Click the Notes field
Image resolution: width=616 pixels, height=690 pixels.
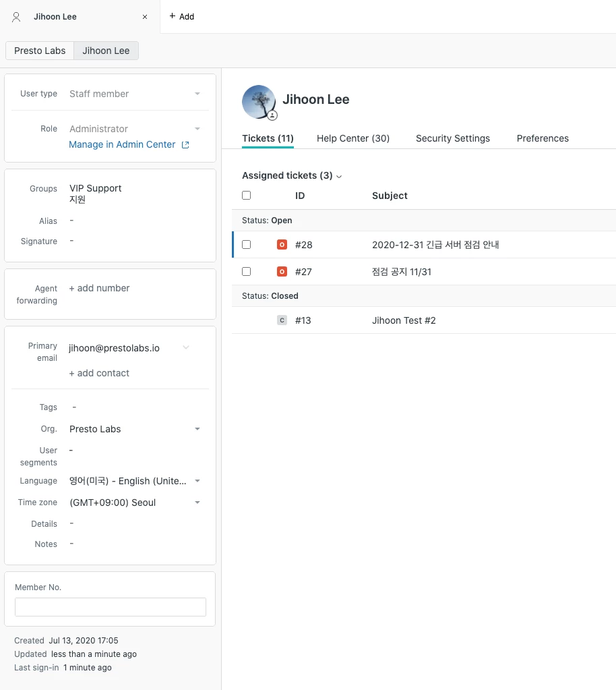[x=71, y=544]
